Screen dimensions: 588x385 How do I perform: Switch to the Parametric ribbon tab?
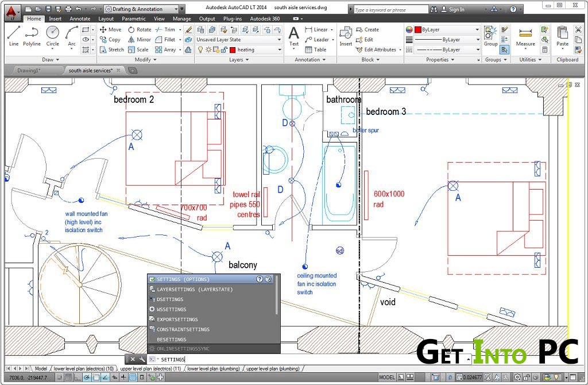(x=134, y=18)
